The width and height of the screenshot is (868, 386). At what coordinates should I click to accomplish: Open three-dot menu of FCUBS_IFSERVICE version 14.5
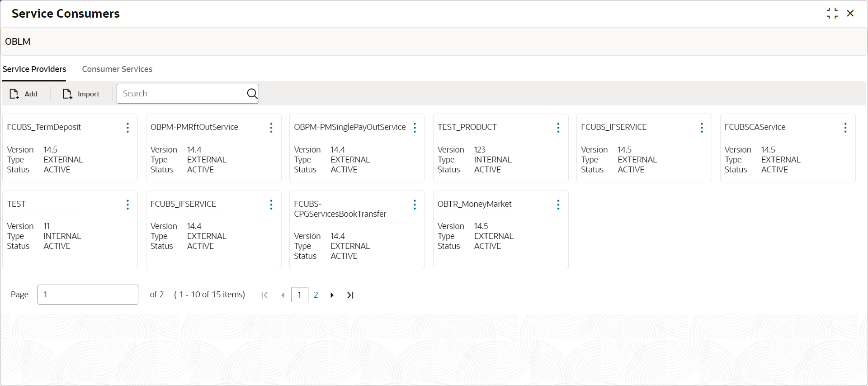pyautogui.click(x=702, y=128)
